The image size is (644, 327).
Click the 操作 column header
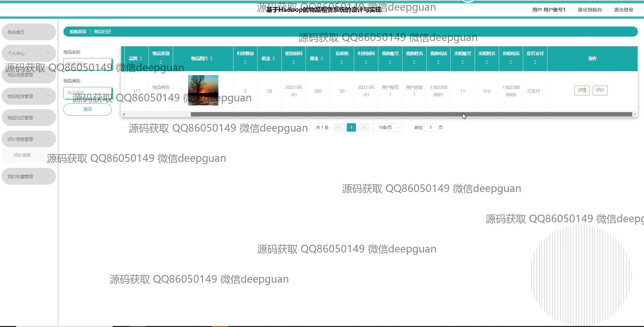click(592, 58)
